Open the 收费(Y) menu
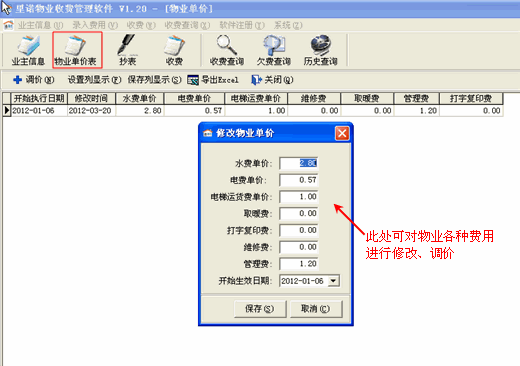The height and width of the screenshot is (366, 520). (x=141, y=25)
